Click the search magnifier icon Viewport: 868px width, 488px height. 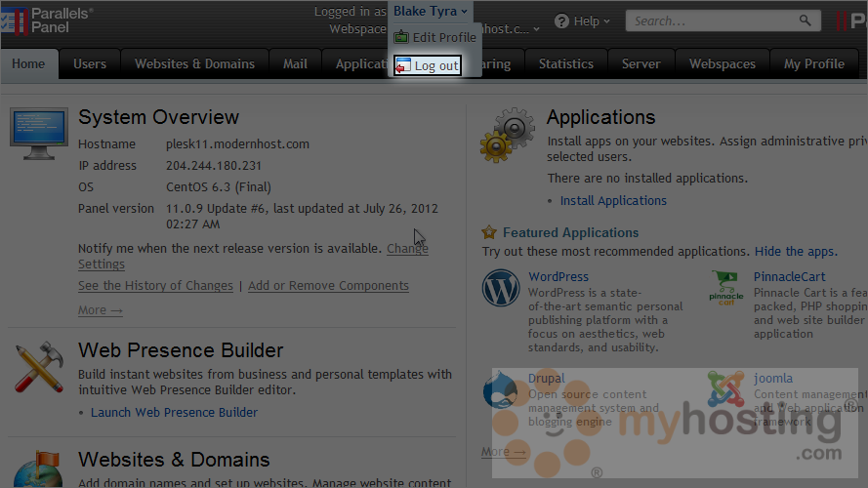point(805,21)
